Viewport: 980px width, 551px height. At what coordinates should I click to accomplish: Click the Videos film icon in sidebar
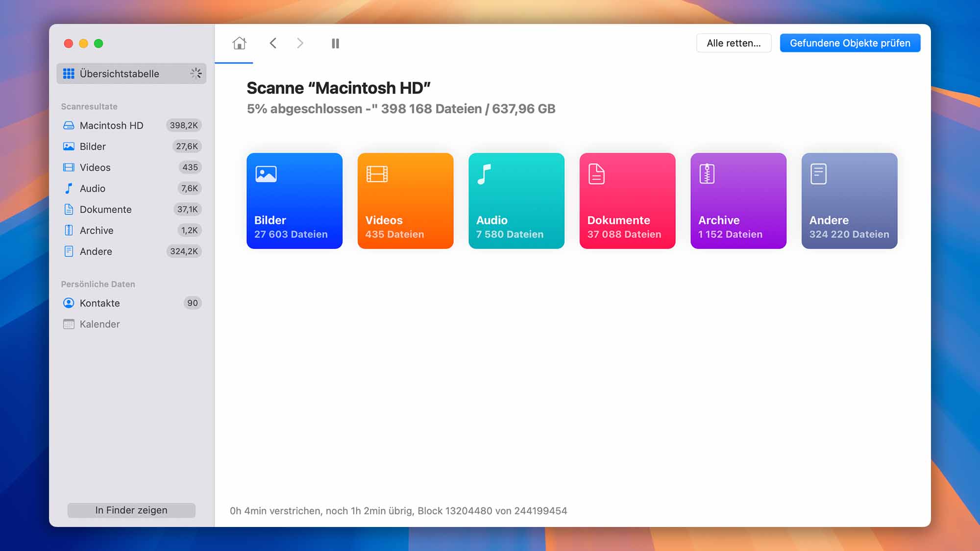click(69, 168)
